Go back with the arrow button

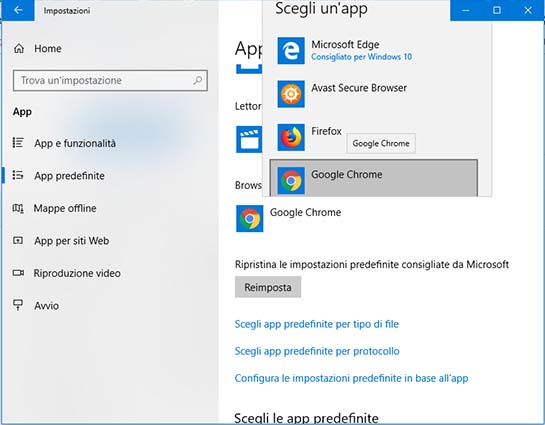[x=17, y=10]
